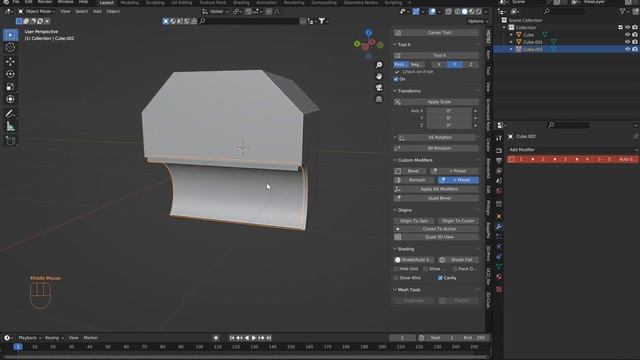Image resolution: width=640 pixels, height=360 pixels.
Task: Switch to the Modeling workspace tab
Action: [130, 2]
